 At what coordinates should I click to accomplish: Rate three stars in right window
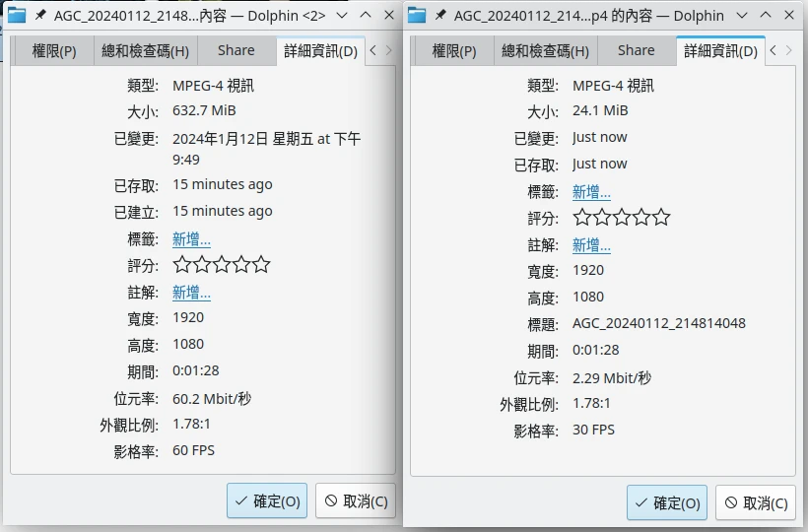point(622,217)
